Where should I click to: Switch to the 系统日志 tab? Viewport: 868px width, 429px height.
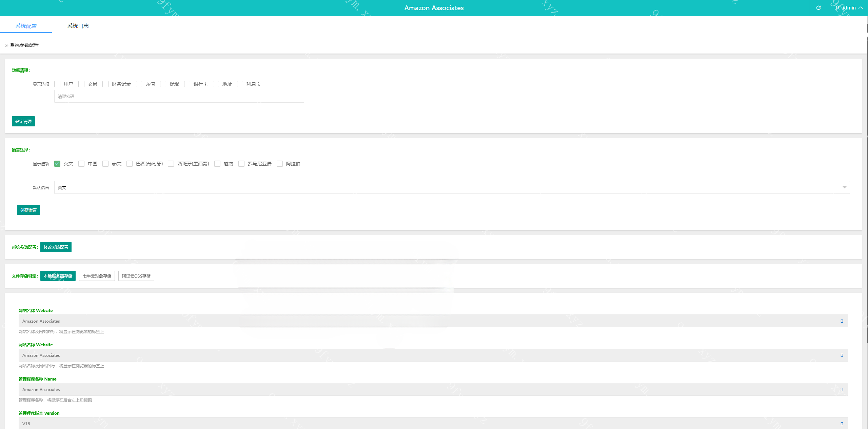pyautogui.click(x=78, y=26)
